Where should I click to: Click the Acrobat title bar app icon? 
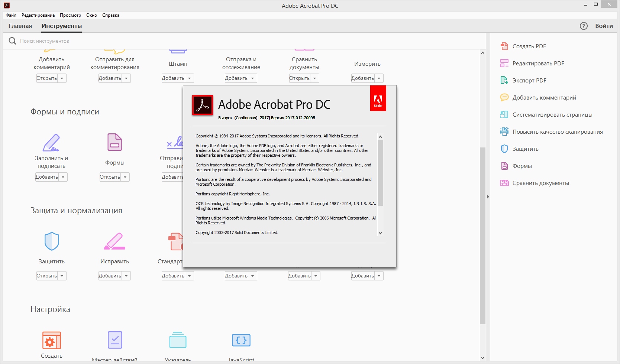pyautogui.click(x=6, y=5)
